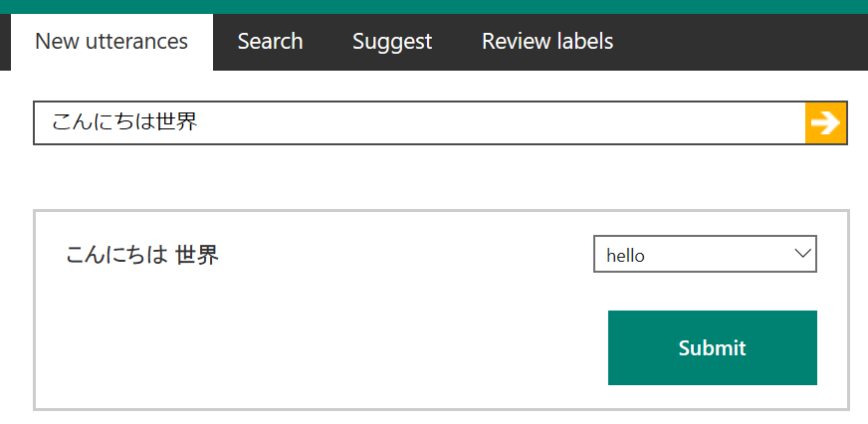
Task: Expand the intent selector using its chevron
Action: click(802, 254)
